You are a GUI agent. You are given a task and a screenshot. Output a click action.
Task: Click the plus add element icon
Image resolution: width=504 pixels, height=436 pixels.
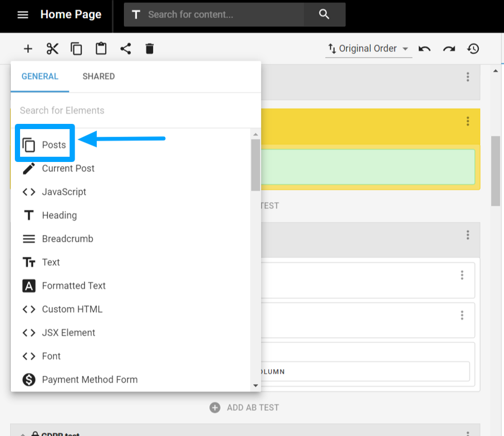pos(28,49)
